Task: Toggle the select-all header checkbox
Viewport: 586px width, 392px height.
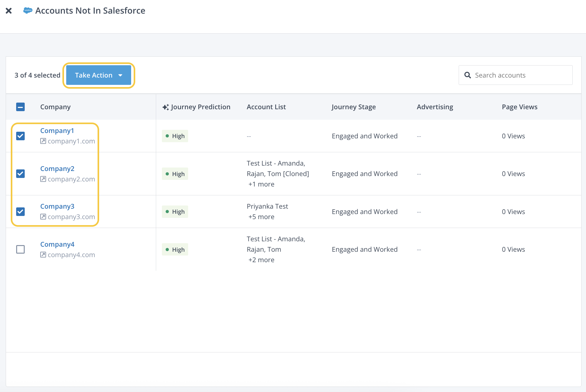Action: pos(21,107)
